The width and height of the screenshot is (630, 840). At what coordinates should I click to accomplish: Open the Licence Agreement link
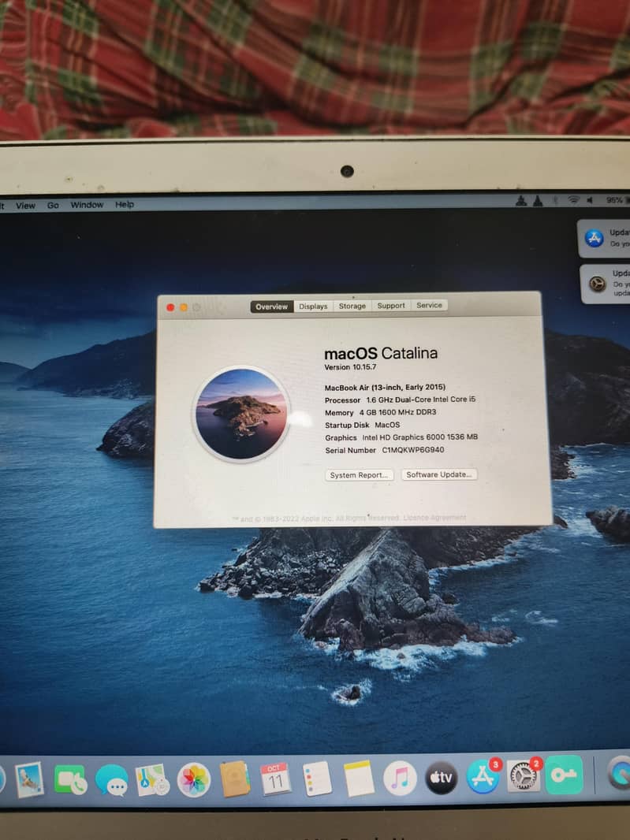434,518
